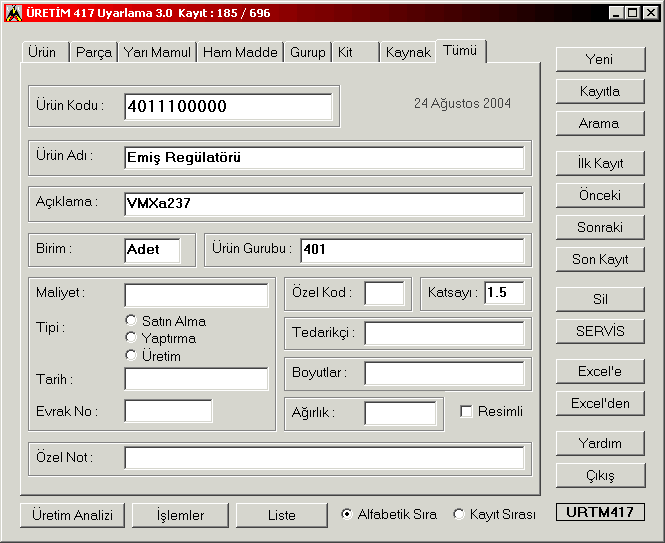Close the ÜRETİM 417 window
Viewport: 665px width, 543px height.
[650, 13]
